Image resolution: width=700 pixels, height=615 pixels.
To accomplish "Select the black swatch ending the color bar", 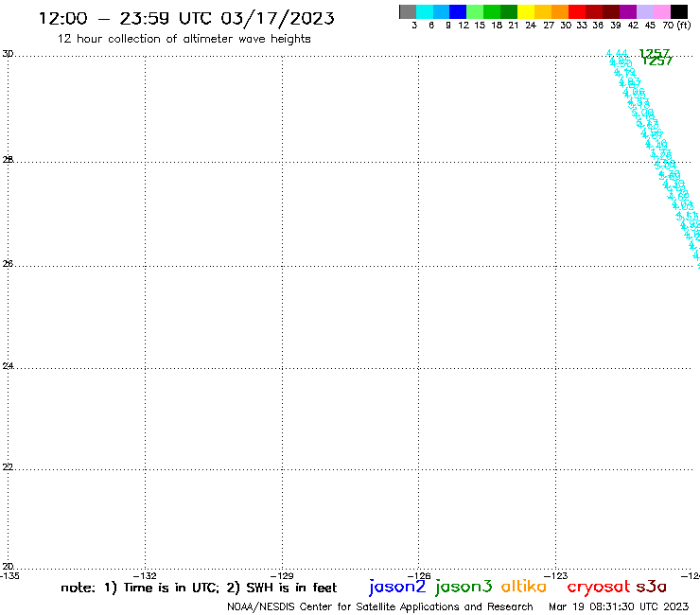I will tap(679, 12).
